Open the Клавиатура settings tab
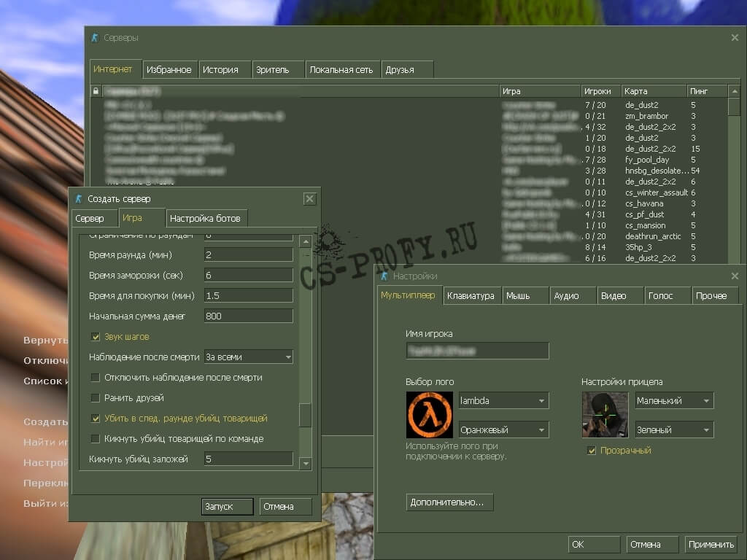The image size is (747, 560). [471, 295]
